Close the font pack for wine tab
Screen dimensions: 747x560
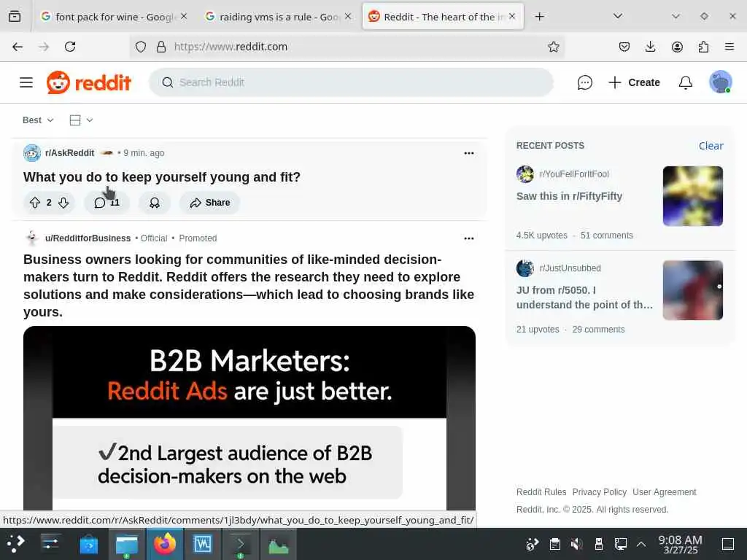[184, 17]
